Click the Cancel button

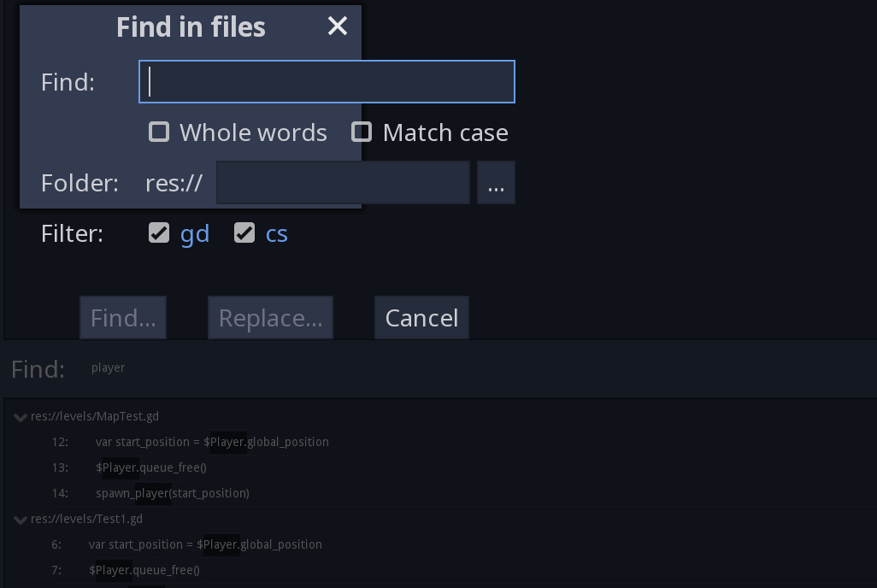tap(421, 317)
